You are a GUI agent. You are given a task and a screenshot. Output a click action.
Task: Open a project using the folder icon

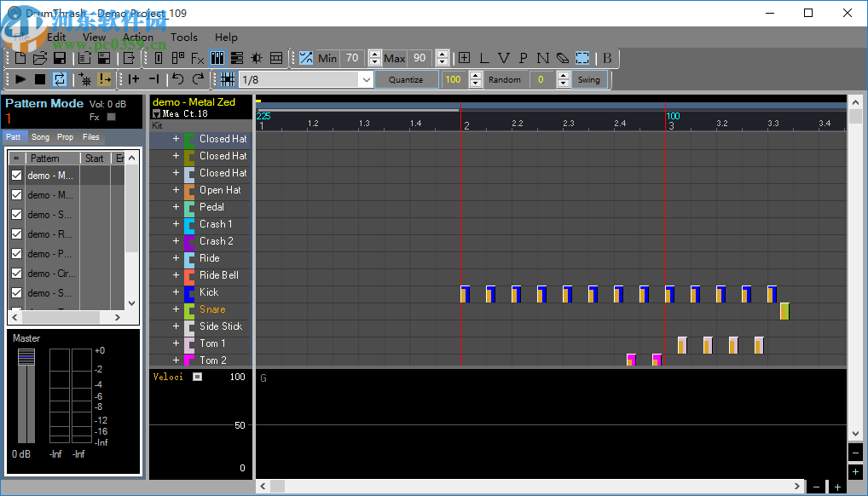pyautogui.click(x=40, y=58)
